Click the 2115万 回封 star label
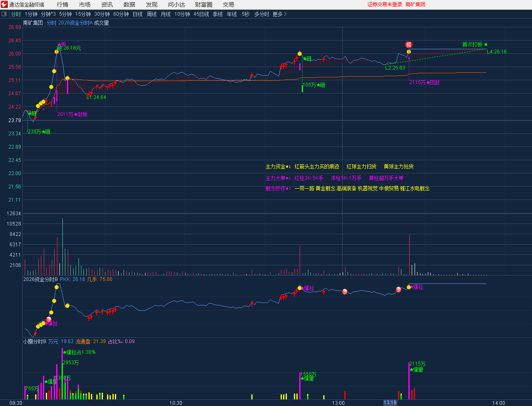This screenshot has width=532, height=406. point(424,83)
